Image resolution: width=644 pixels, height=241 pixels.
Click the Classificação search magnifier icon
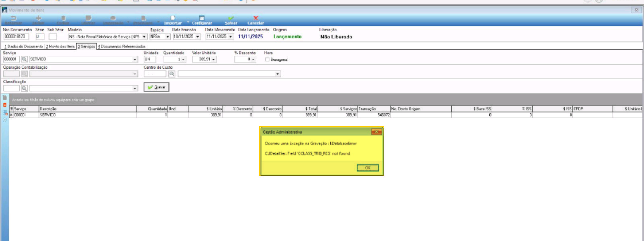click(x=24, y=88)
